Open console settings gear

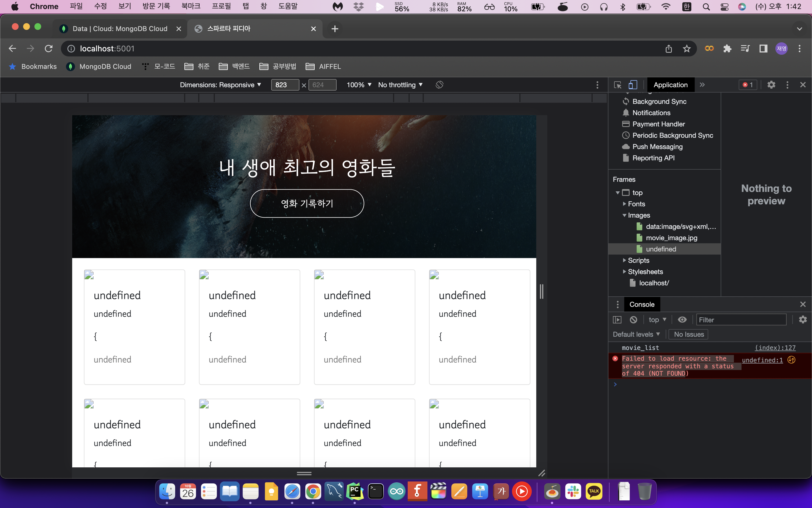coord(803,319)
